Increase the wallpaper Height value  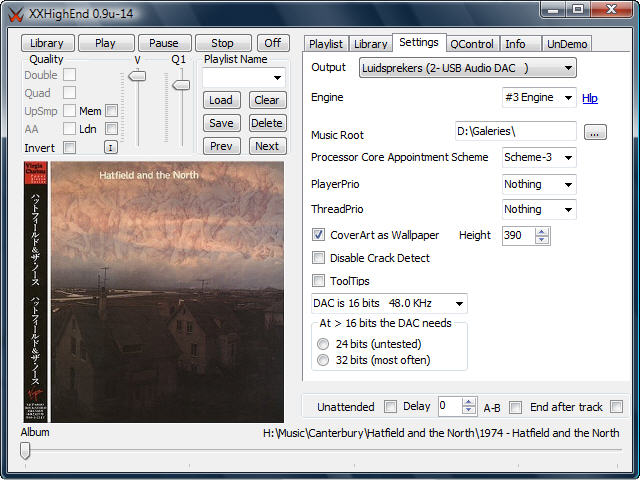(x=542, y=232)
